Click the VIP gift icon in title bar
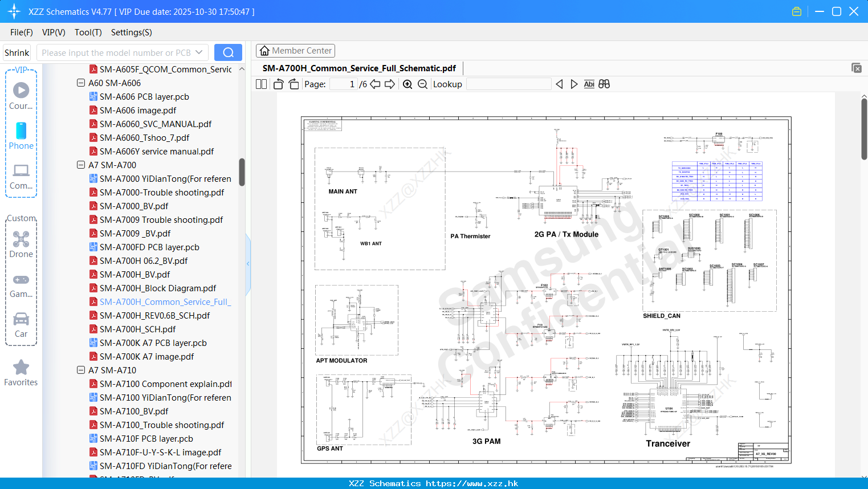 pyautogui.click(x=797, y=11)
